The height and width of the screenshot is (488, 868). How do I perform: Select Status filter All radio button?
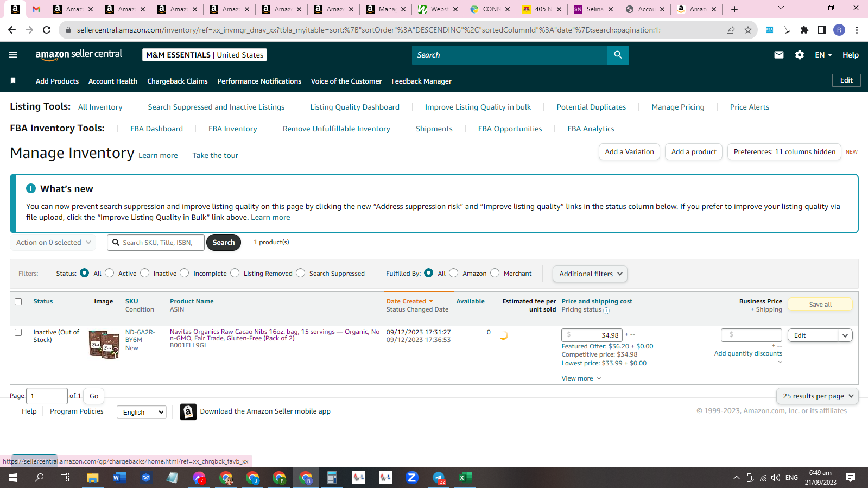pyautogui.click(x=84, y=273)
